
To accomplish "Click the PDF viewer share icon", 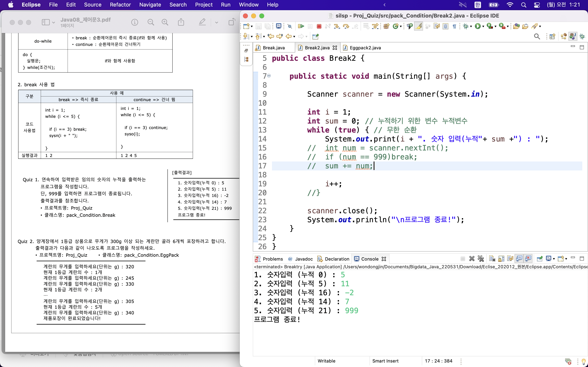I will [x=181, y=22].
